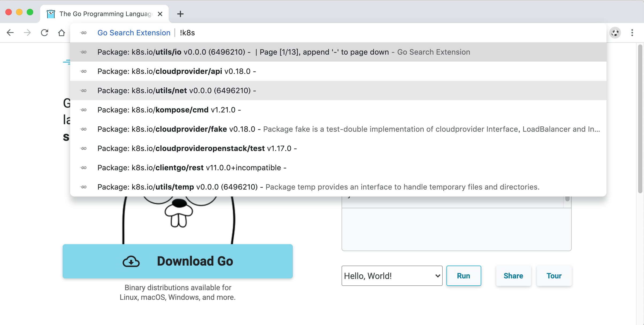Click the playground output area
This screenshot has width=644, height=325.
point(457,229)
